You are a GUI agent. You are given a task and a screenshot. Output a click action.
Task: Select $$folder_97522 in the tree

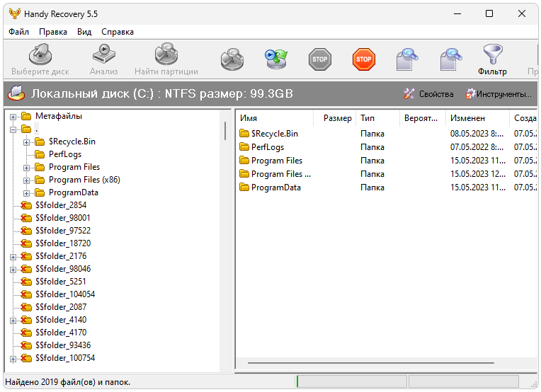tap(63, 231)
